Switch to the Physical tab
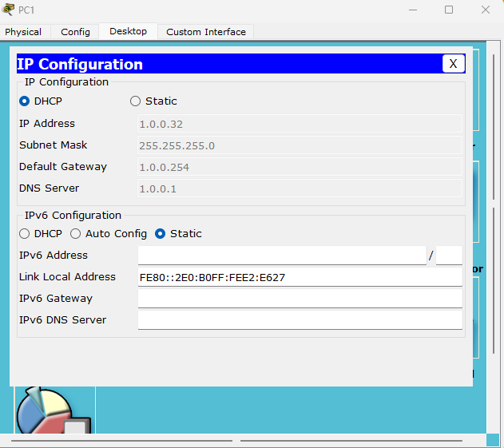Viewport: 504px width, 448px height. (23, 32)
